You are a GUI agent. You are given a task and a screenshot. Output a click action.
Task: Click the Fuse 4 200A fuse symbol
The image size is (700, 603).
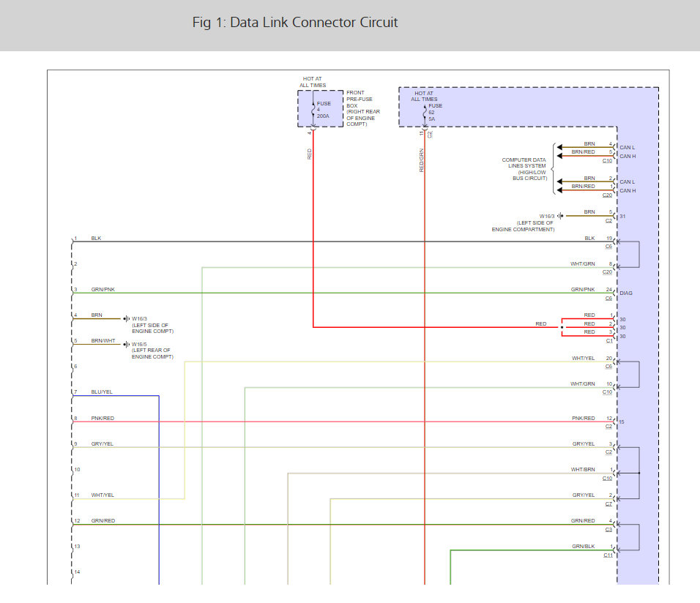(313, 110)
